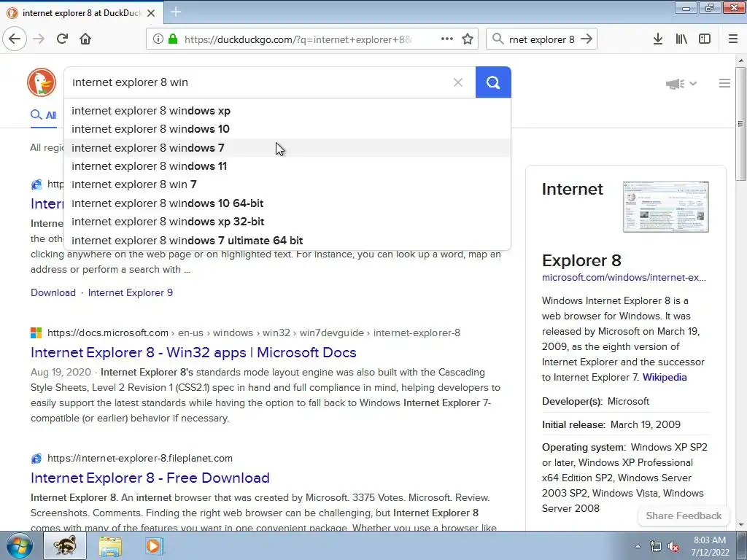The image size is (747, 560).
Task: Clear the DuckDuckGo search query
Action: point(458,82)
